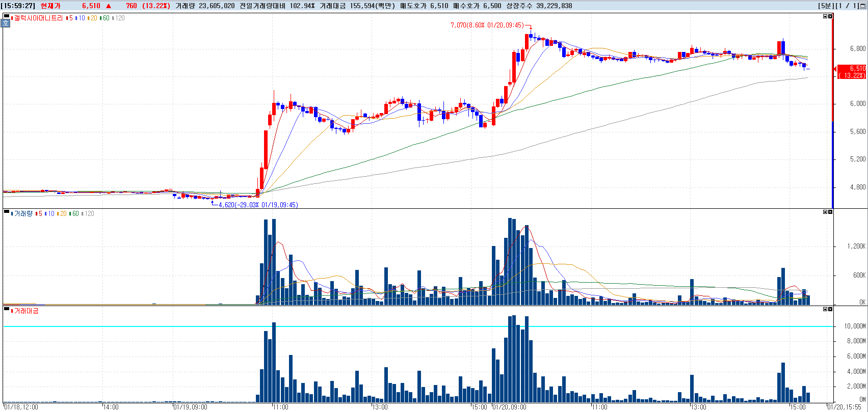Click the 5,600 price axis label
The height and width of the screenshot is (412, 868).
pos(858,131)
